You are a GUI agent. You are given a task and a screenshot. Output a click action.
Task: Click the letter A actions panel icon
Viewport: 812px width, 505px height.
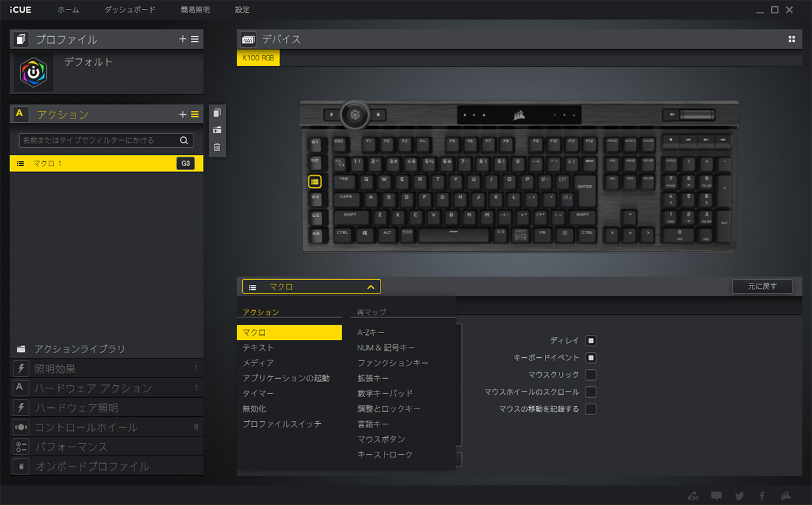point(20,114)
